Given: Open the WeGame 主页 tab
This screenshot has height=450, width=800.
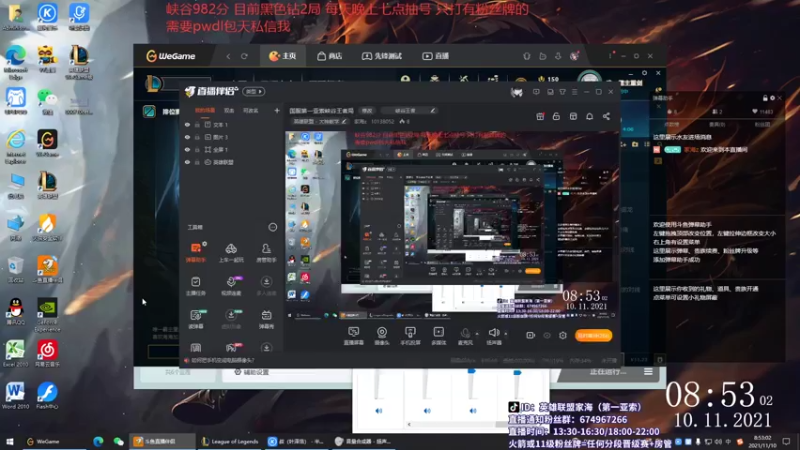Looking at the screenshot, I should tap(283, 56).
